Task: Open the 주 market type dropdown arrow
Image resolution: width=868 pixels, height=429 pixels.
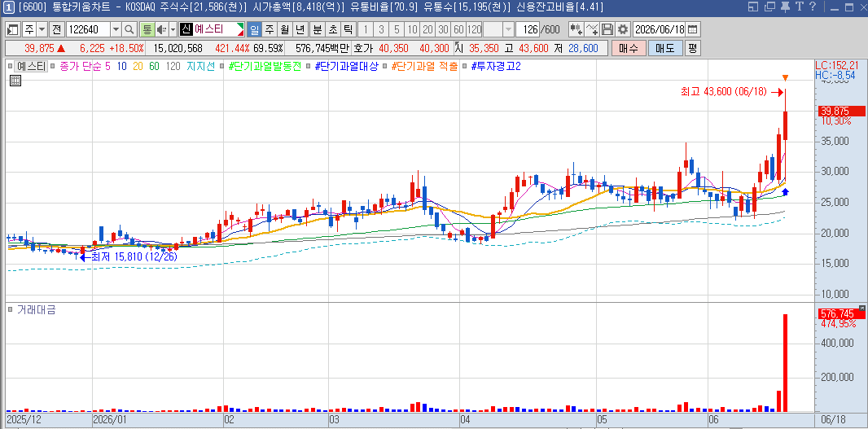Action: click(x=42, y=29)
